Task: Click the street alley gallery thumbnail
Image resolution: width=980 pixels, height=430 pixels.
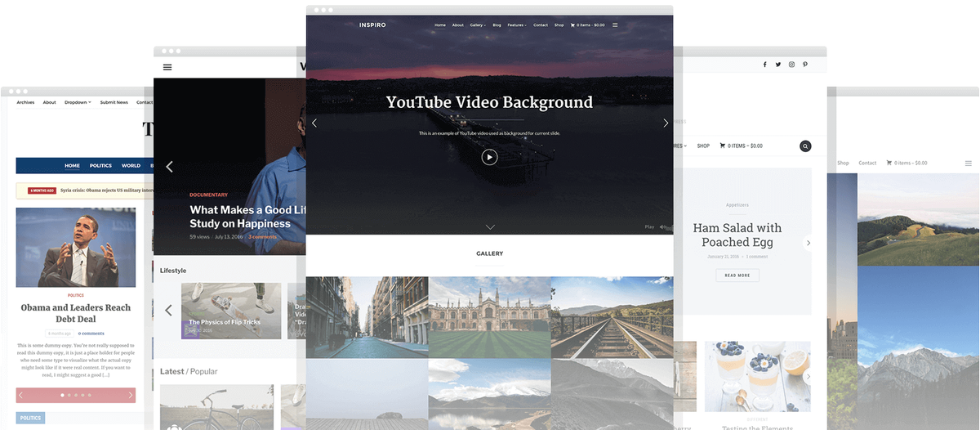Action: [x=367, y=317]
